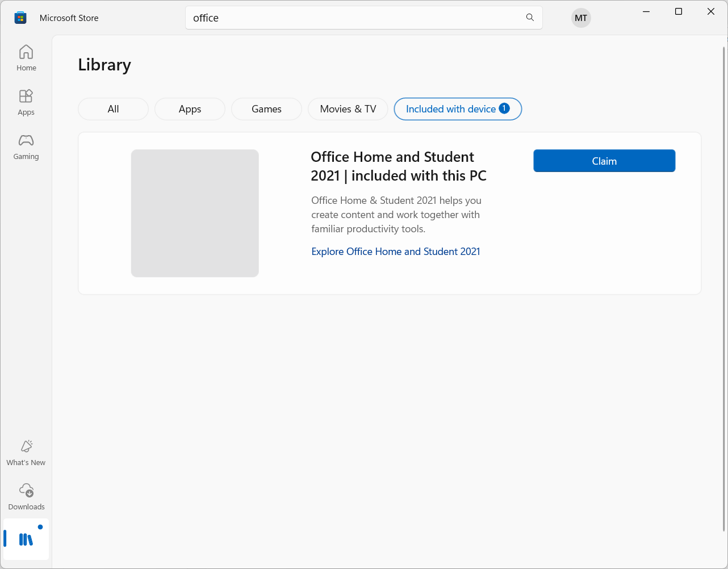Open the Downloads sidebar item
Viewport: 728px width, 569px height.
pos(26,497)
